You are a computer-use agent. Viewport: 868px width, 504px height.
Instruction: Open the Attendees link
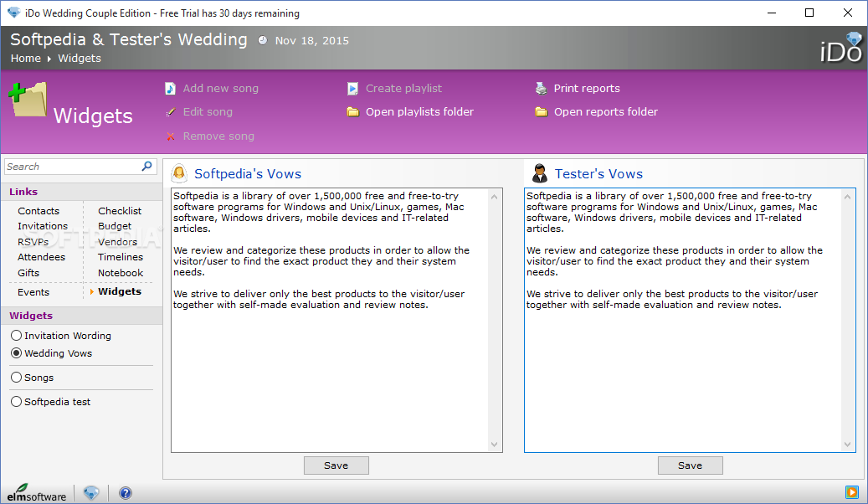point(42,257)
